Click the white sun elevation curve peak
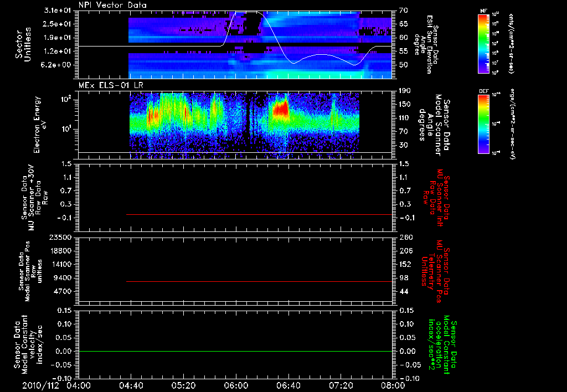Image resolution: width=567 pixels, height=392 pixels. pos(248,12)
